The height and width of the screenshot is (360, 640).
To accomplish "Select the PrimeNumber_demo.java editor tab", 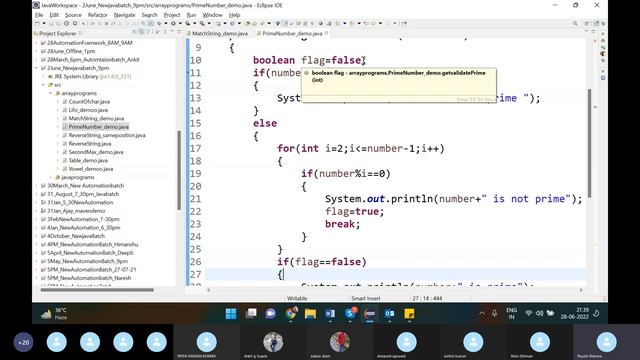I will [x=292, y=33].
